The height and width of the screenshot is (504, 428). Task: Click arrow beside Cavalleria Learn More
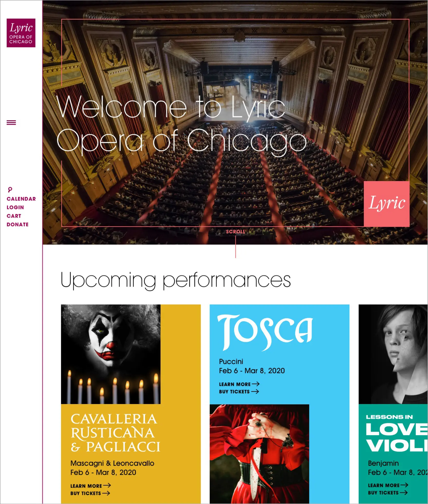pyautogui.click(x=107, y=485)
